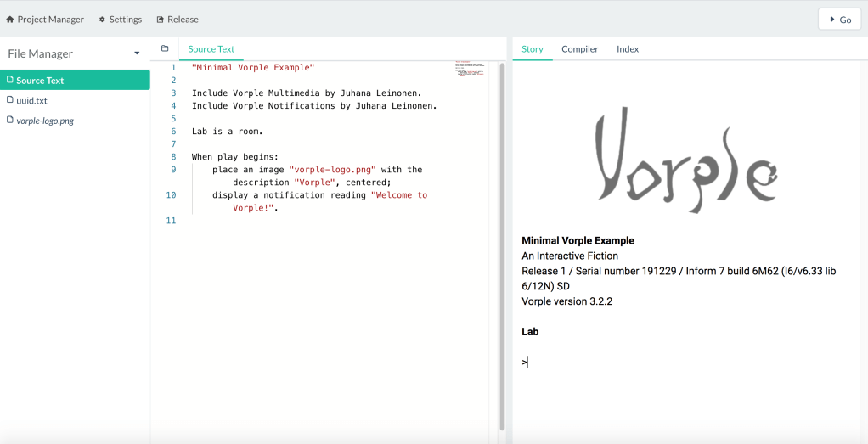
Task: Click the Project Manager home icon
Action: (10, 20)
